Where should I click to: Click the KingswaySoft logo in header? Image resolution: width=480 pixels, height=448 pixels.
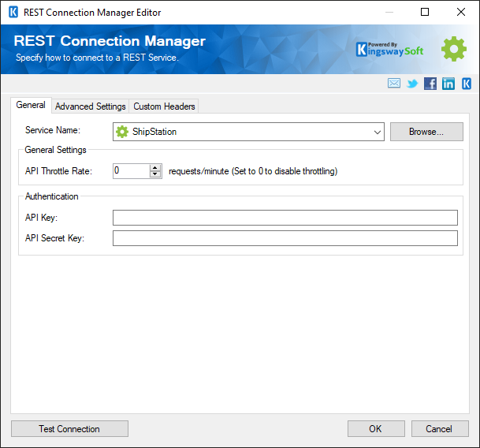pos(389,50)
